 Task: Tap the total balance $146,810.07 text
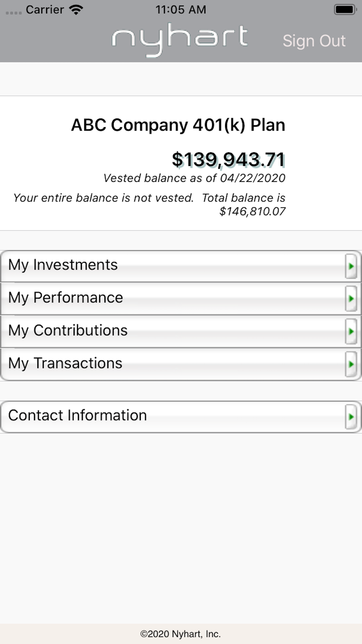coord(252,211)
